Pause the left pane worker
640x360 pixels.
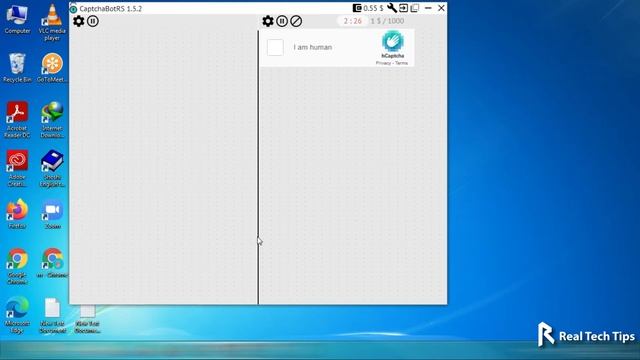[93, 21]
